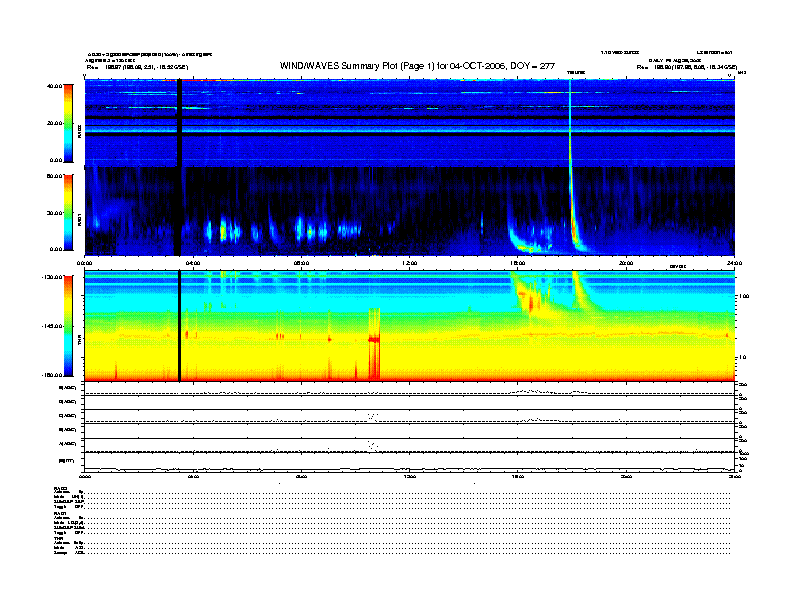The width and height of the screenshot is (792, 612).
Task: Click the 30.00 label on the RAD1 color scale
Action: click(54, 213)
